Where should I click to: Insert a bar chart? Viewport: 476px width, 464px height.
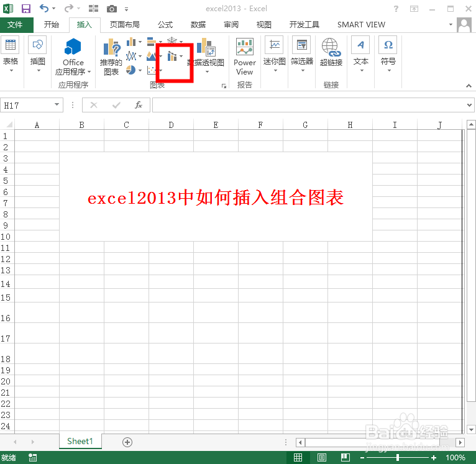pyautogui.click(x=151, y=42)
